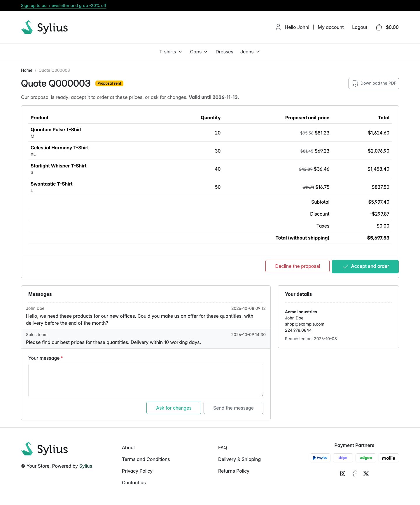Go to My account
The width and height of the screenshot is (420, 505).
point(331,27)
